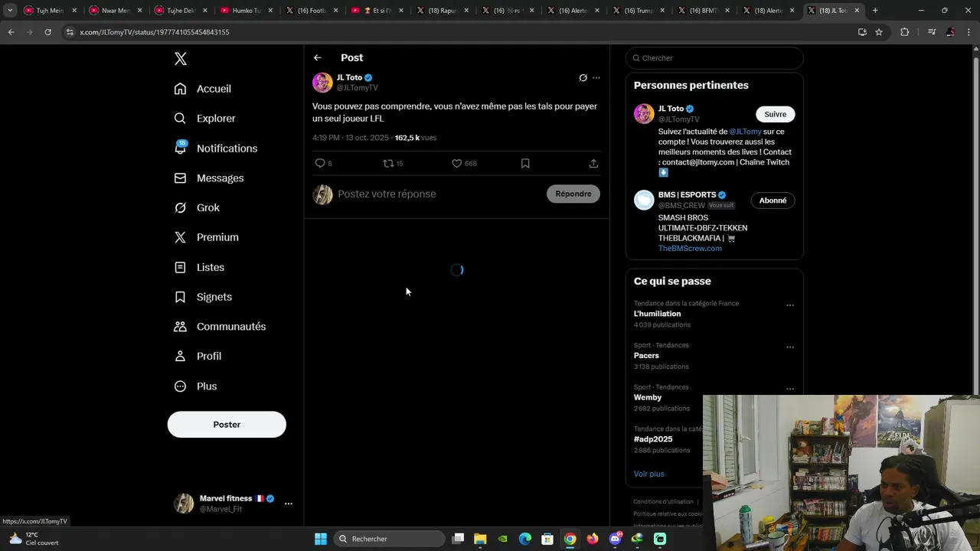Image resolution: width=980 pixels, height=551 pixels.
Task: Click JL Toto's avatar on the post
Action: (x=322, y=83)
